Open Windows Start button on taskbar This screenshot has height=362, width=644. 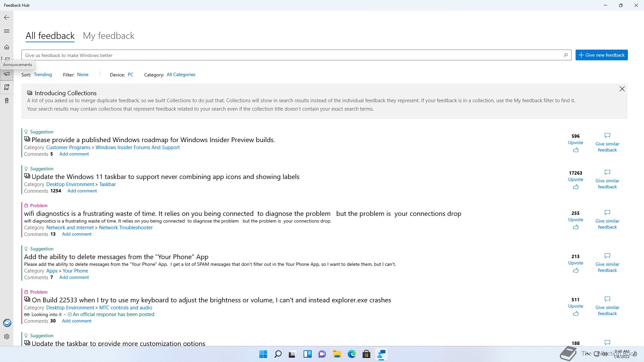pyautogui.click(x=263, y=354)
